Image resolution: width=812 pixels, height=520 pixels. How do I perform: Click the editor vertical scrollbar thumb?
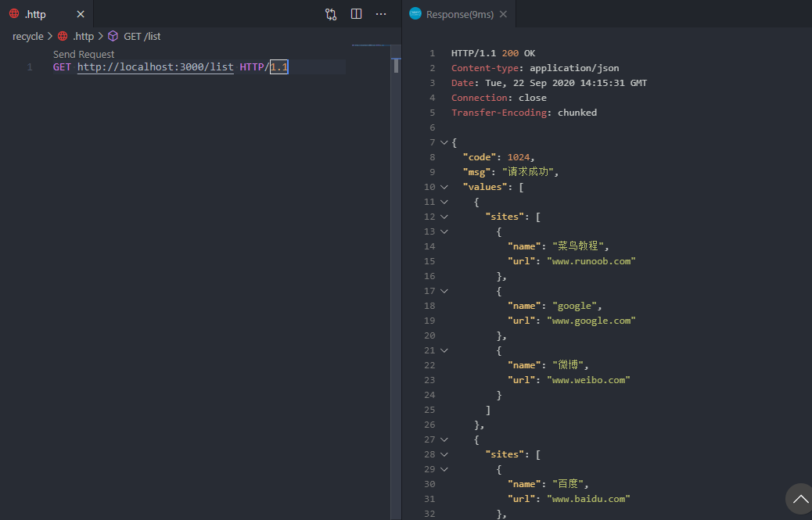[396, 66]
